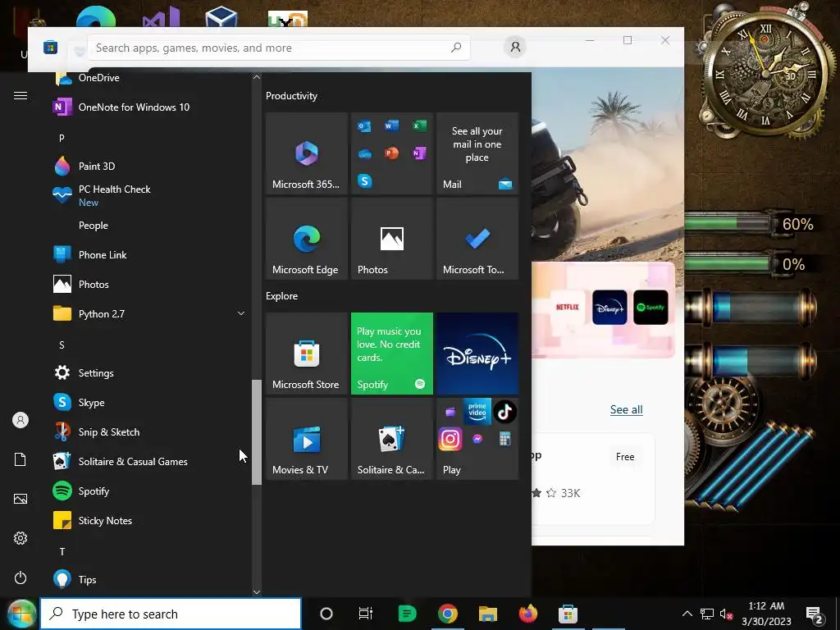The image size is (840, 630).
Task: Open Solitaire & Ca... tile
Action: click(x=391, y=439)
